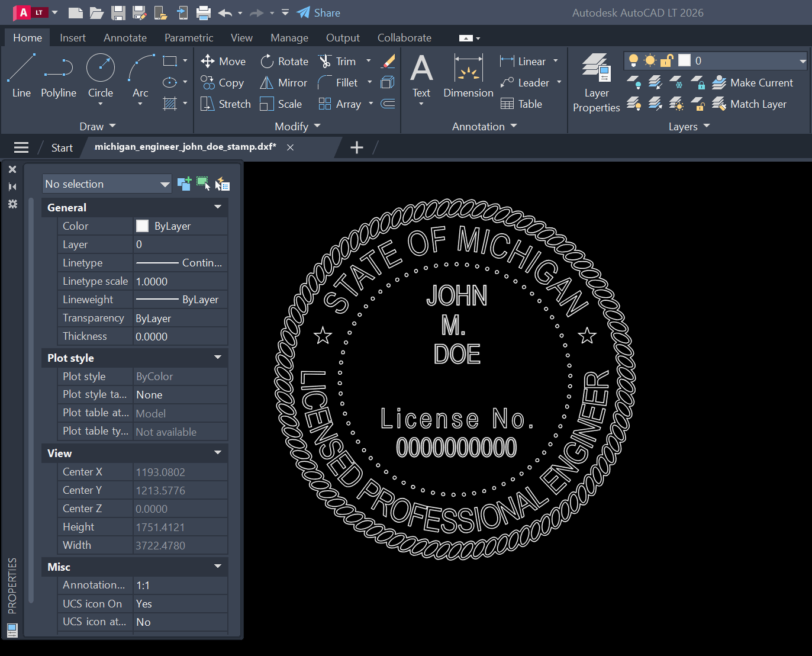Open the Insert ribbon tab

click(x=73, y=37)
